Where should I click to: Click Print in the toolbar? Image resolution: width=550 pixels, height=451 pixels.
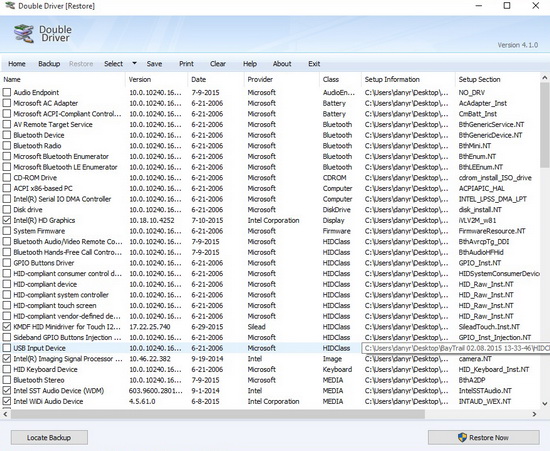[186, 64]
